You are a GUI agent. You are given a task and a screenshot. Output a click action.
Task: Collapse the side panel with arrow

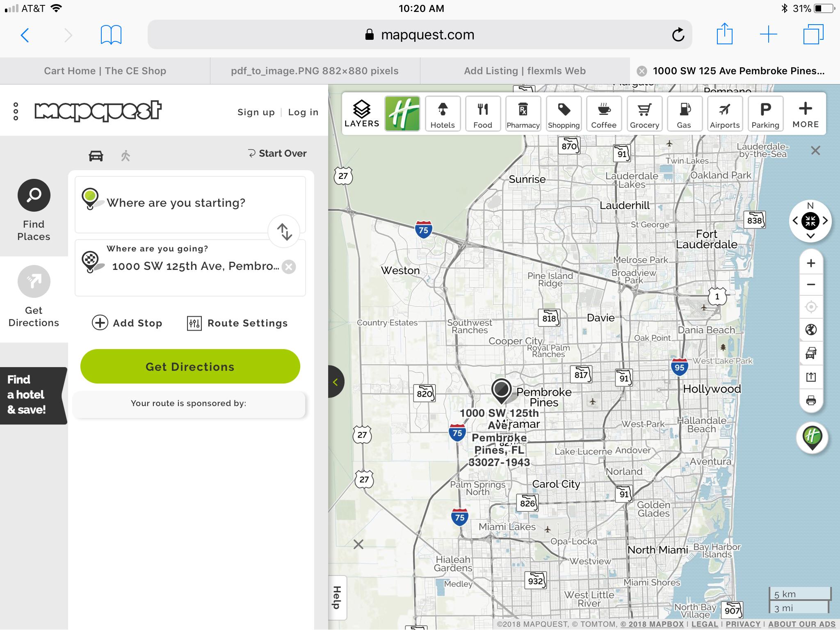coord(336,382)
